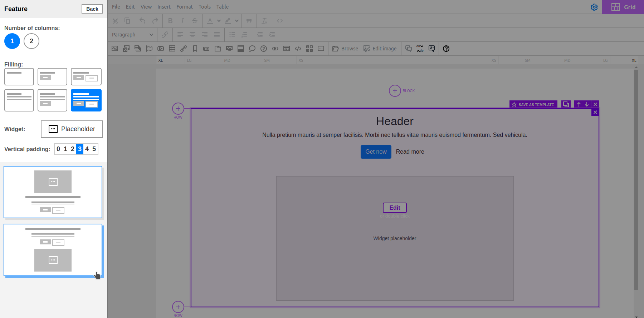Move the block up
Viewport: 644px width, 318px height.
point(579,104)
